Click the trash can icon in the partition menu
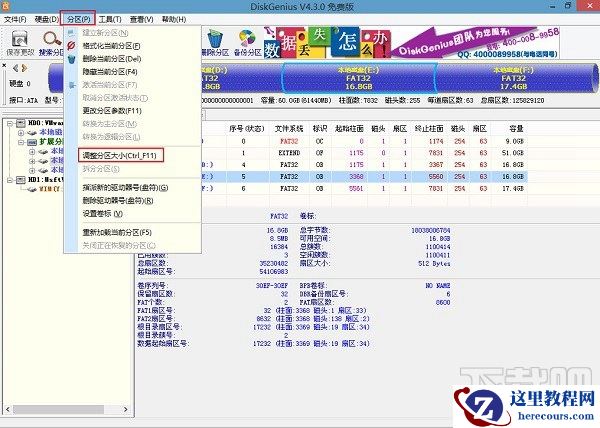The image size is (600, 428). (71, 59)
